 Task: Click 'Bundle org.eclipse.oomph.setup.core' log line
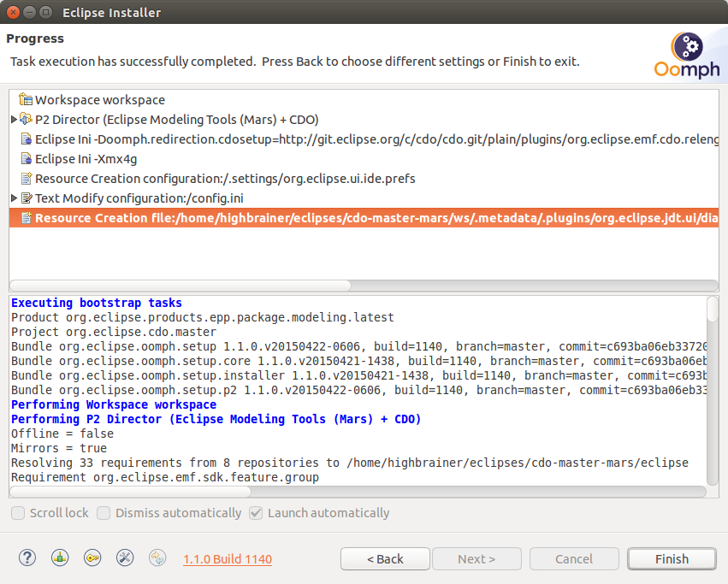point(358,361)
